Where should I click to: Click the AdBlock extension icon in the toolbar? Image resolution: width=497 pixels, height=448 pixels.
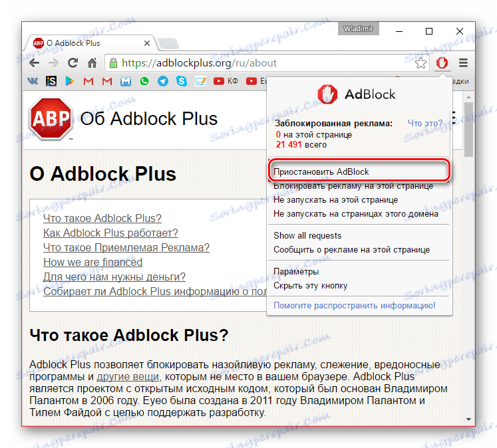(442, 63)
